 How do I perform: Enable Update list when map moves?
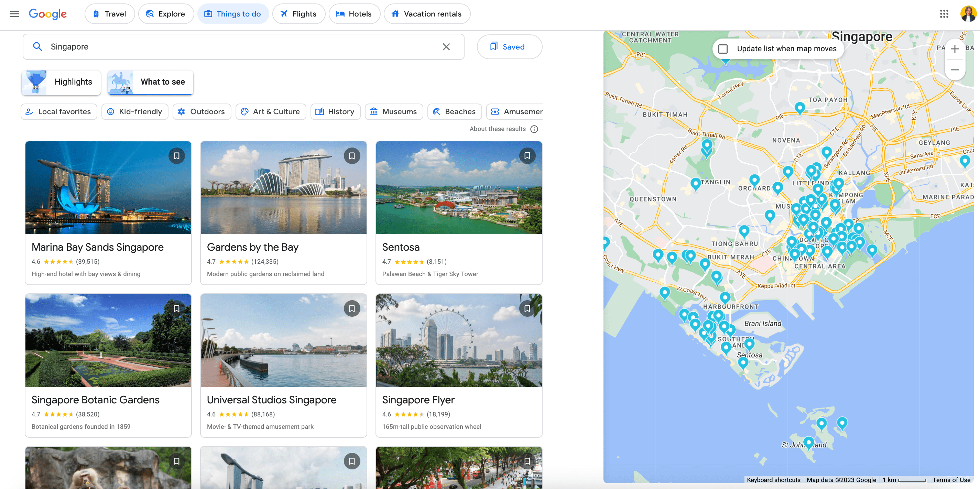pos(723,49)
